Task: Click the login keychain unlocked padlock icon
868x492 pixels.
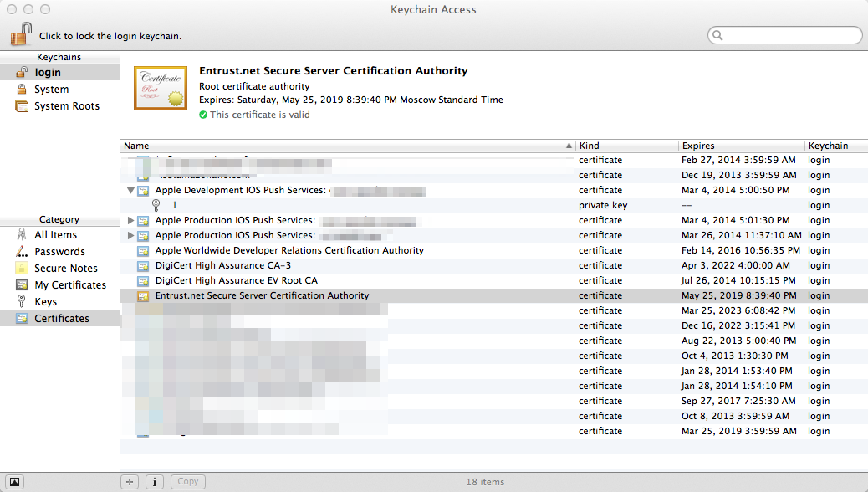Action: tap(22, 72)
